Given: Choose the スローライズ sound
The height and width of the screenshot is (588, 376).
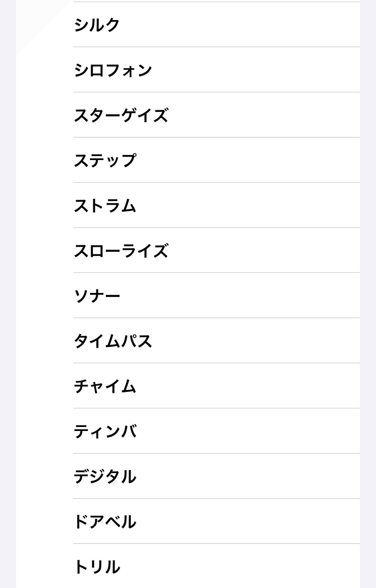Looking at the screenshot, I should tap(121, 250).
